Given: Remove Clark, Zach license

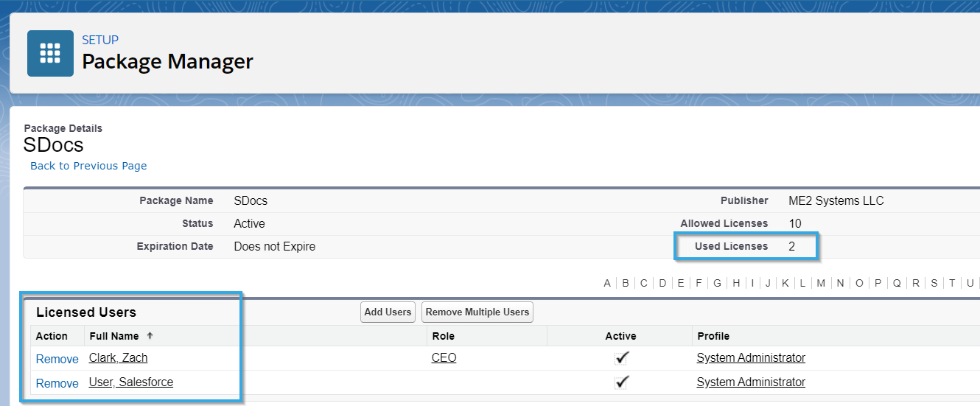Looking at the screenshot, I should tap(57, 359).
